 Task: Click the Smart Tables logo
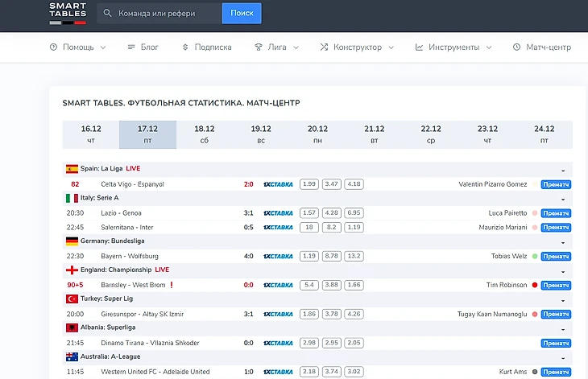coord(67,13)
